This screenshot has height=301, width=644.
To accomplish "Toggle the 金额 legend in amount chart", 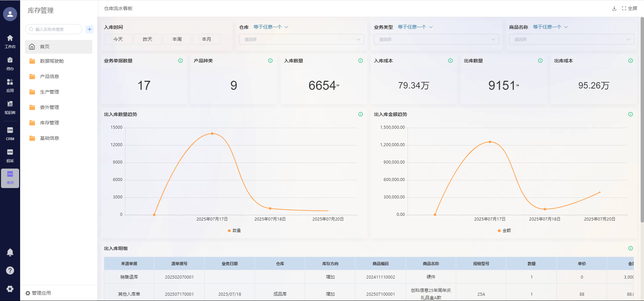I will coord(504,231).
